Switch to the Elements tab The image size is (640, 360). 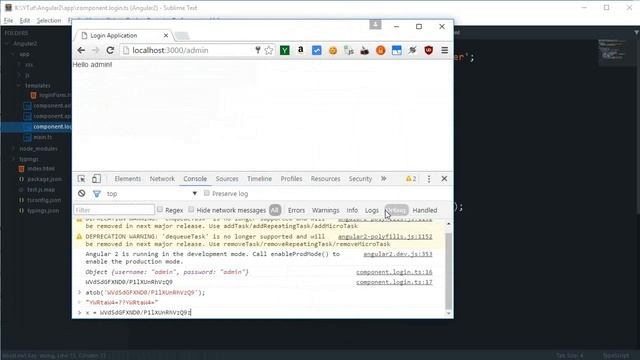pyautogui.click(x=127, y=179)
